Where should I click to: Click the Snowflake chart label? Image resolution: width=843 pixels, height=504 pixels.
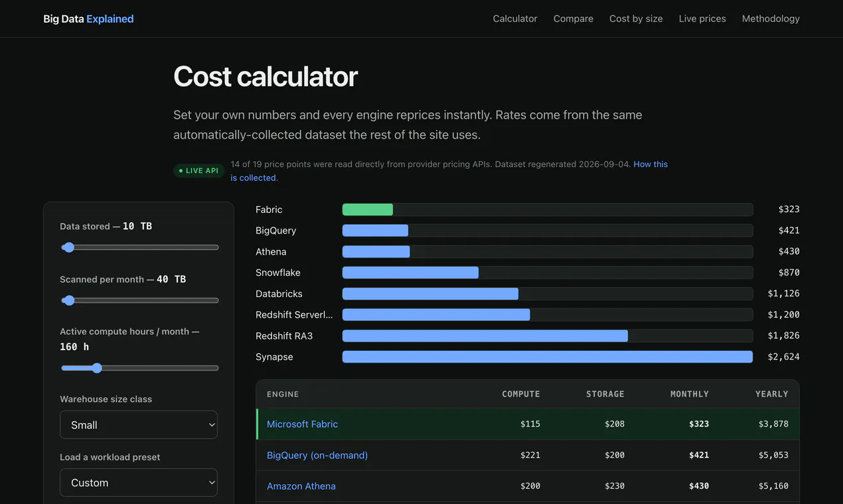(278, 273)
